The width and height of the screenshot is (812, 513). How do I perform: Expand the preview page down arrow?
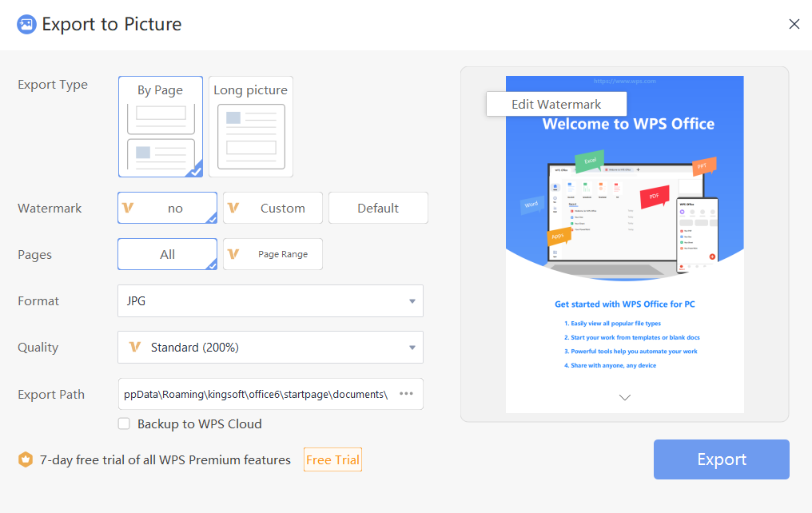tap(624, 397)
